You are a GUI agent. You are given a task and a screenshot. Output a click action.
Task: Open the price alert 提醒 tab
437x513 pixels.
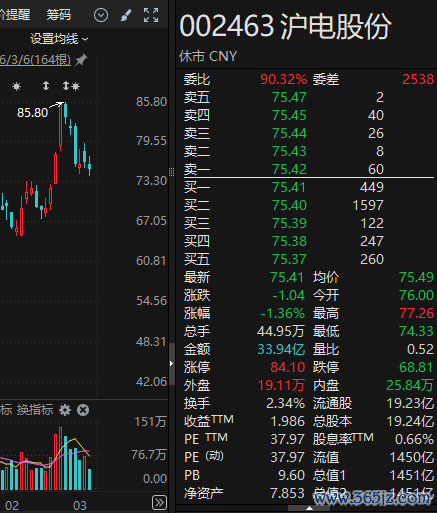coord(15,15)
